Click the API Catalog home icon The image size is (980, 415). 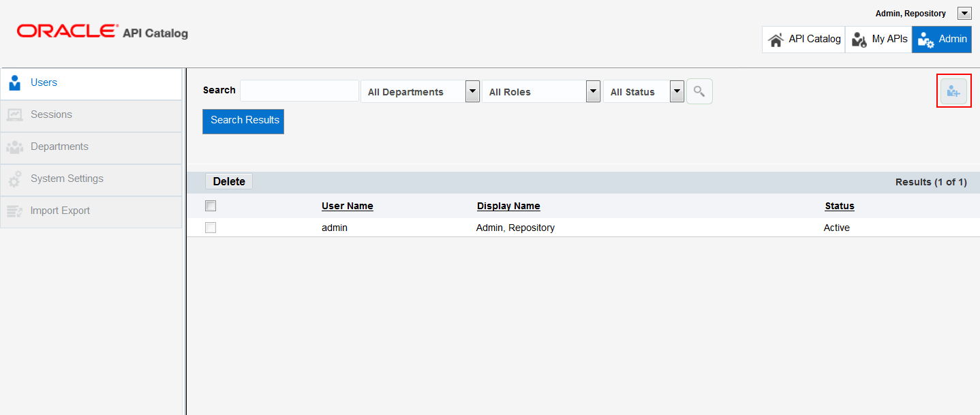(777, 39)
